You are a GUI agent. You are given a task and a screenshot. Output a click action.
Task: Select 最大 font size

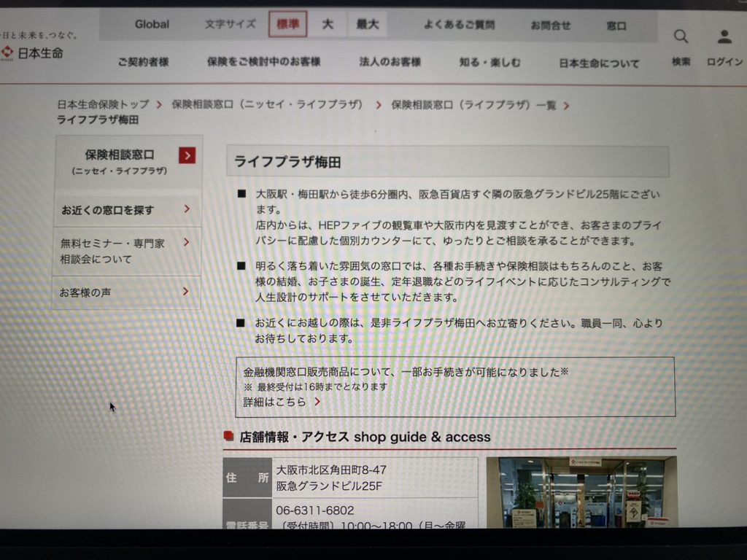click(x=368, y=24)
